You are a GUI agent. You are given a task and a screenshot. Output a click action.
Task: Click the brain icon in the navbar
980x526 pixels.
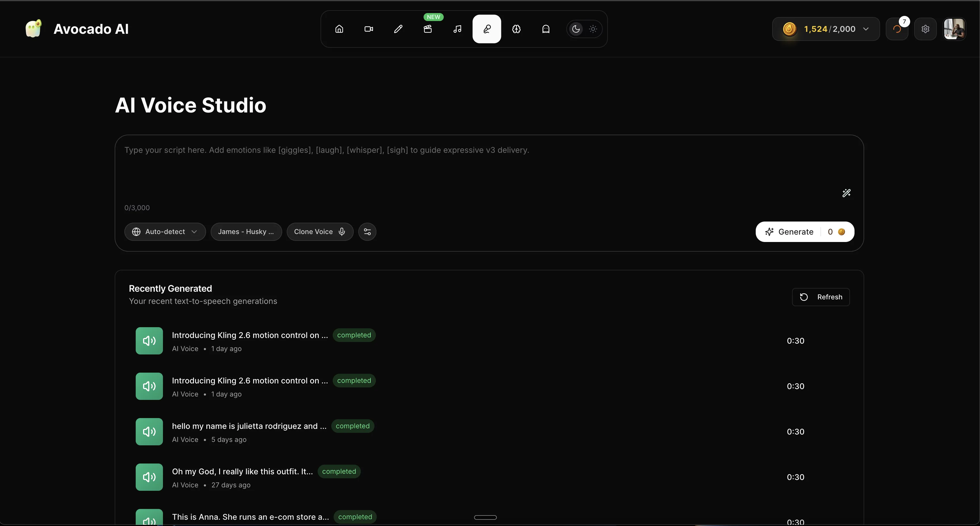[x=516, y=29]
